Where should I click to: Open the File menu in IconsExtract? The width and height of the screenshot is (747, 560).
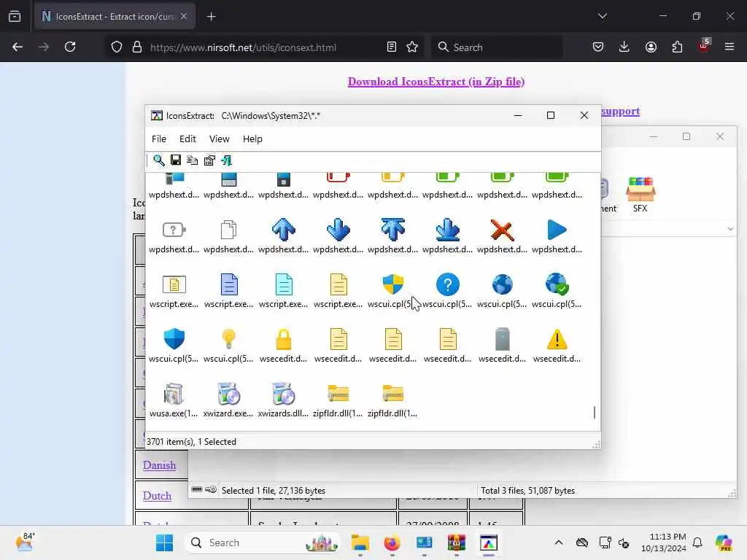tap(158, 139)
